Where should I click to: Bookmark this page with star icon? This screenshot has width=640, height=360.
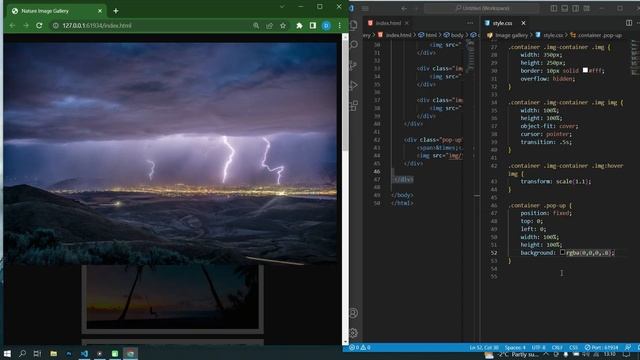coord(283,25)
